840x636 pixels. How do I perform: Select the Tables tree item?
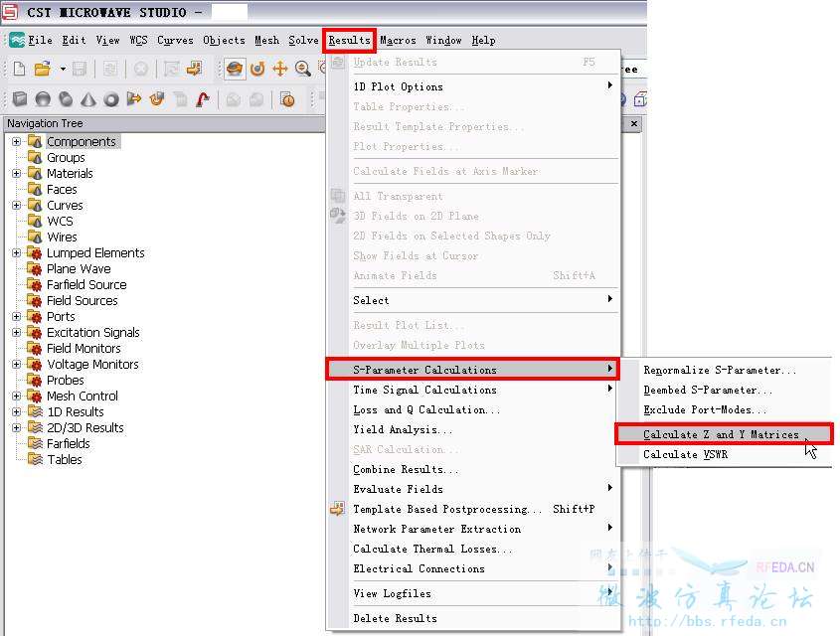65,460
